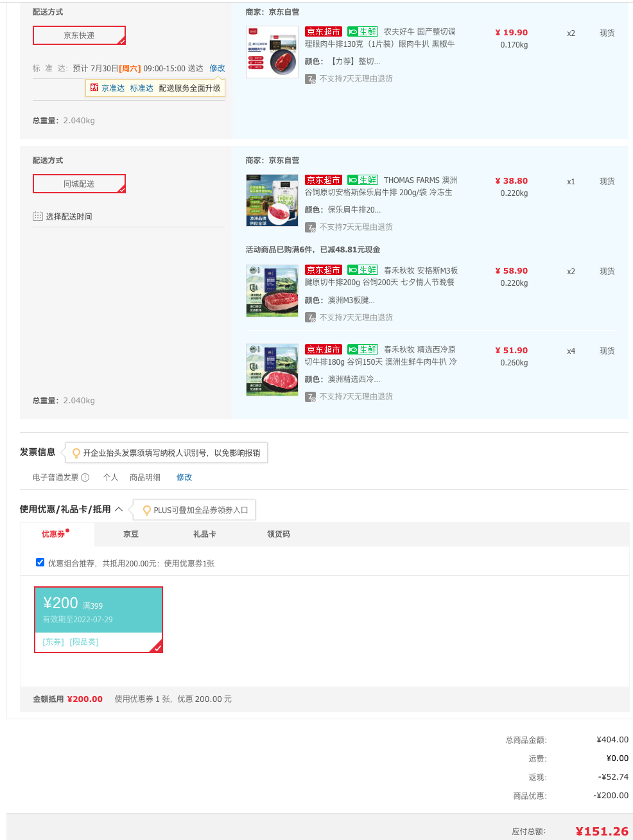Open the 标准达 service link
Image resolution: width=633 pixels, height=840 pixels.
click(x=142, y=88)
